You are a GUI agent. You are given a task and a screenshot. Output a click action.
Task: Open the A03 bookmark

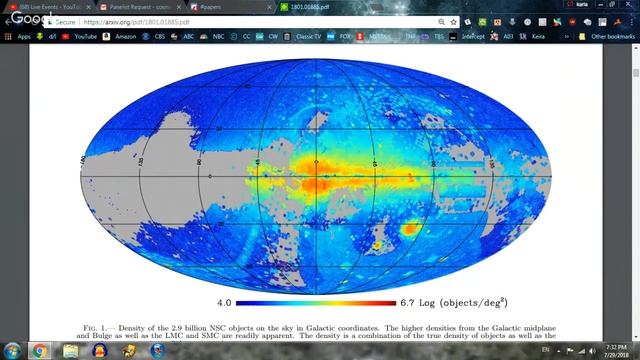pyautogui.click(x=502, y=36)
